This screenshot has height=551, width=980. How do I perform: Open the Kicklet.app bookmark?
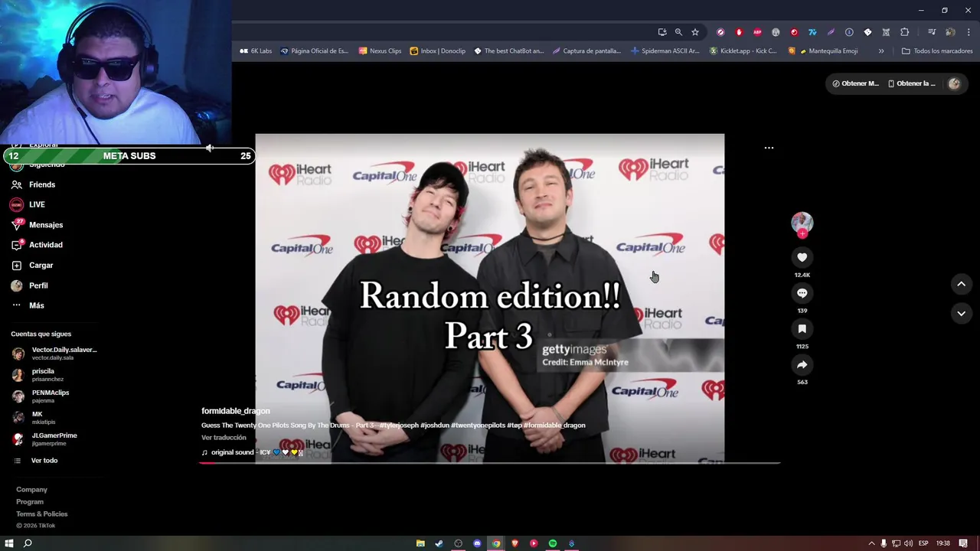click(x=743, y=51)
